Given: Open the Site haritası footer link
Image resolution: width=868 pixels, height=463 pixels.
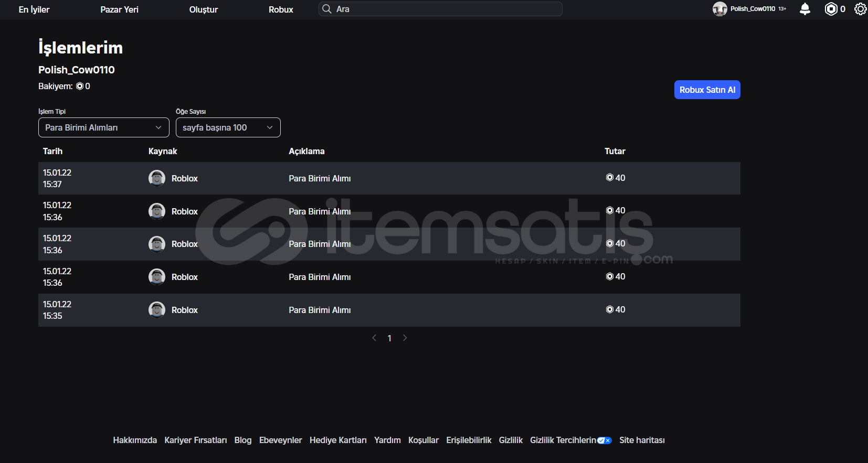Looking at the screenshot, I should pos(642,440).
